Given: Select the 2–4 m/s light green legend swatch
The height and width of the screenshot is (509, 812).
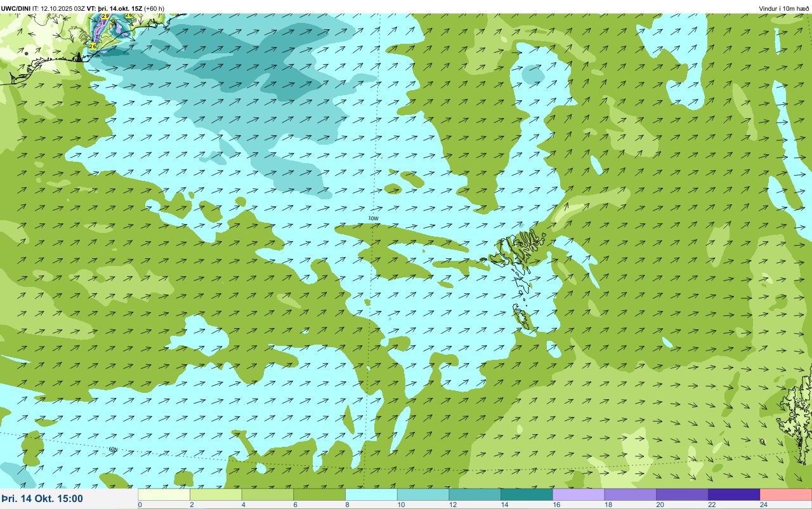Looking at the screenshot, I should 216,494.
